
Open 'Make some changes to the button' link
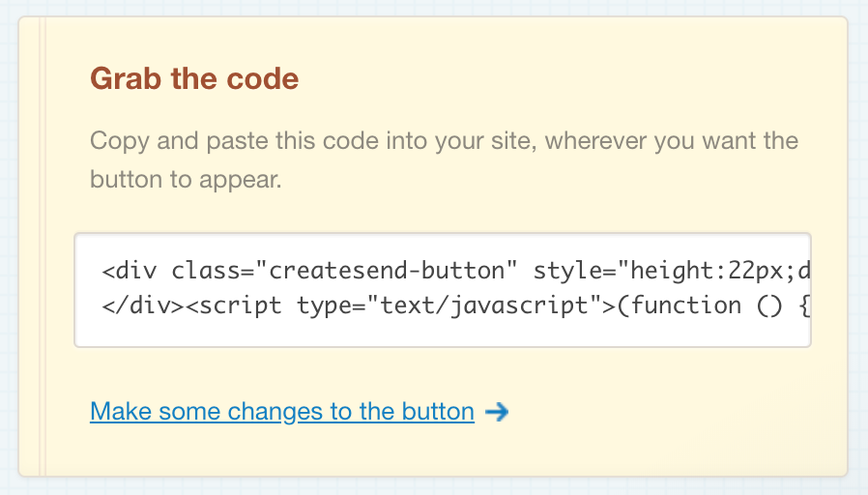pos(282,412)
